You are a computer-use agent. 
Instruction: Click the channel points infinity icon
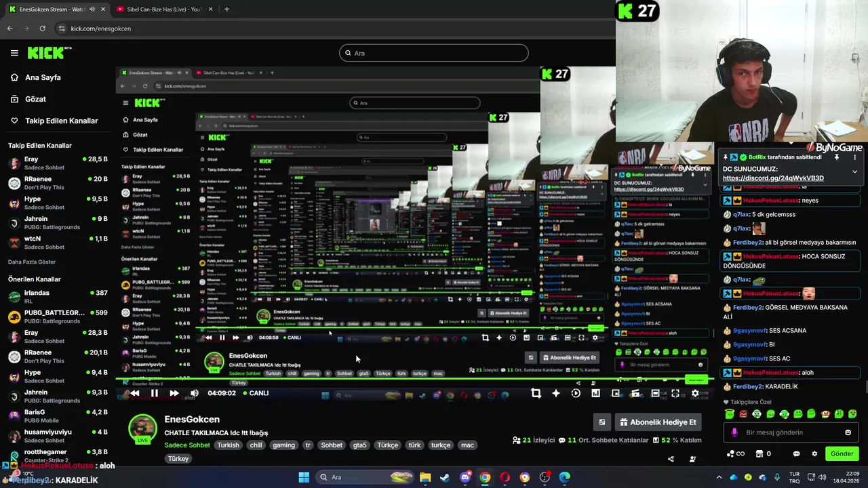(736, 454)
